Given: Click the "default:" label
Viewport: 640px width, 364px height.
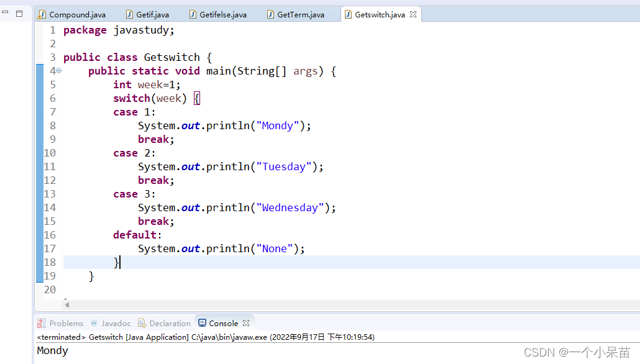Looking at the screenshot, I should tap(137, 235).
